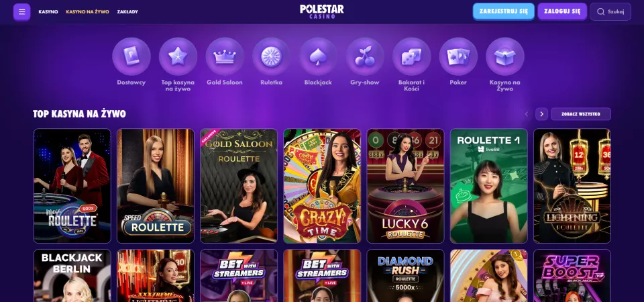Screen dimensions: 644x302
Task: Open the Top kasyna na żywo star icon
Action: click(178, 56)
